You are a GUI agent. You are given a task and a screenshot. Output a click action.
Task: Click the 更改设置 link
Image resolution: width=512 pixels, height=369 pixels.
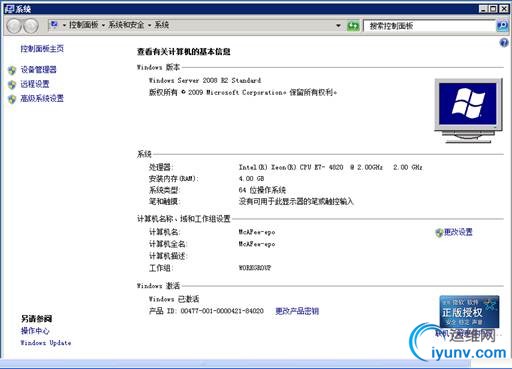458,232
